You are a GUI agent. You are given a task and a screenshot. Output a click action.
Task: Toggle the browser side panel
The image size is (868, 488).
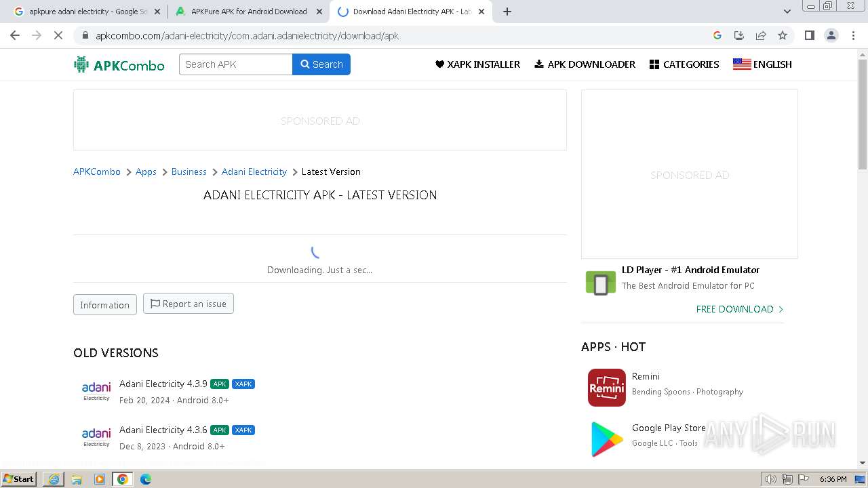point(809,35)
